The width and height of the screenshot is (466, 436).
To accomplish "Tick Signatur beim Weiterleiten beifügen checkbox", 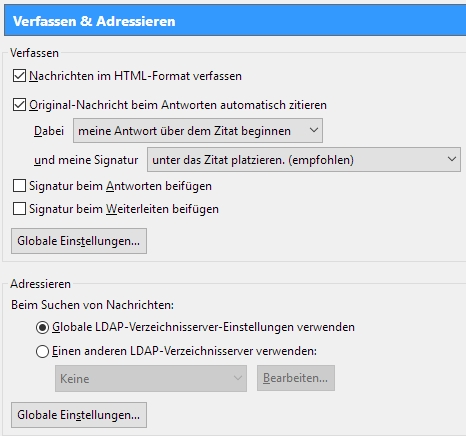I will [19, 209].
